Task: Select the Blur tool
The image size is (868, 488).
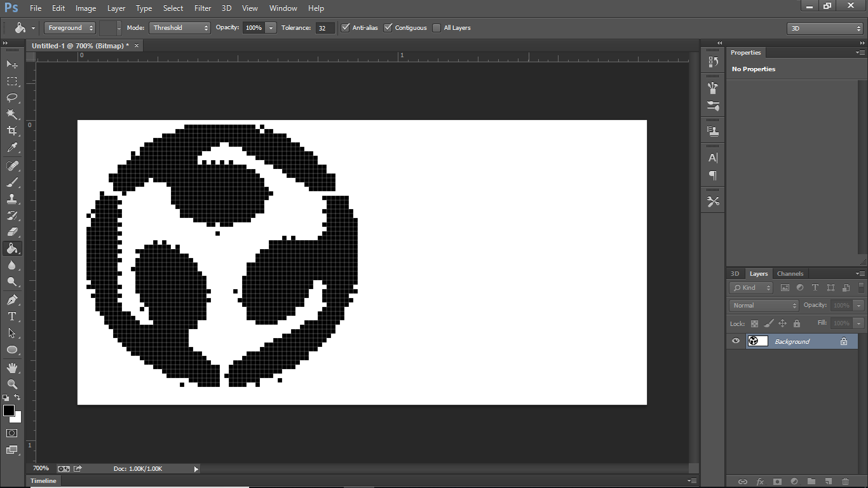Action: click(x=12, y=265)
